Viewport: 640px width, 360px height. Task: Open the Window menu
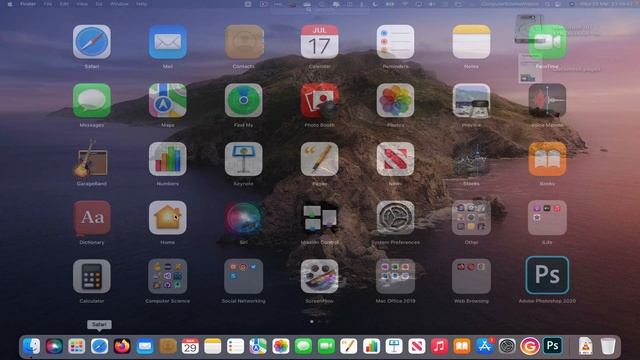coord(119,4)
